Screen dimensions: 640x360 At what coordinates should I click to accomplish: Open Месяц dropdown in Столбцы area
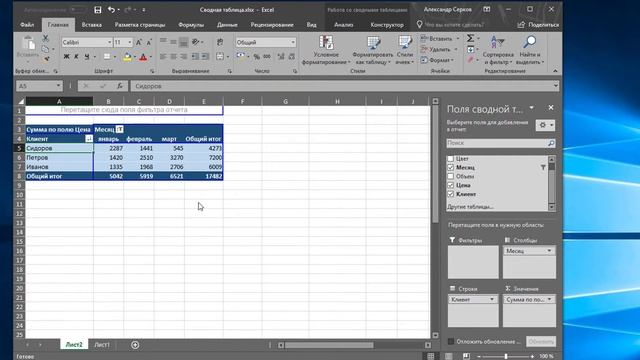[549, 251]
